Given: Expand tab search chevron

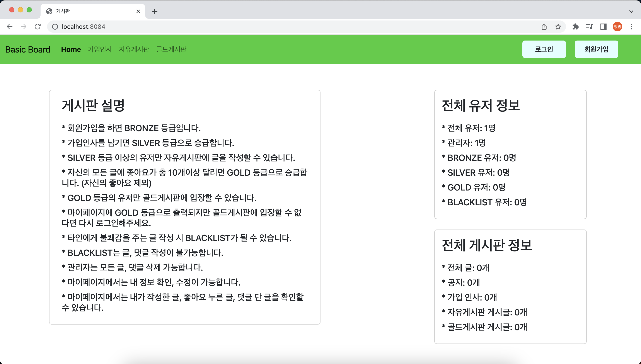Looking at the screenshot, I should coord(631,11).
